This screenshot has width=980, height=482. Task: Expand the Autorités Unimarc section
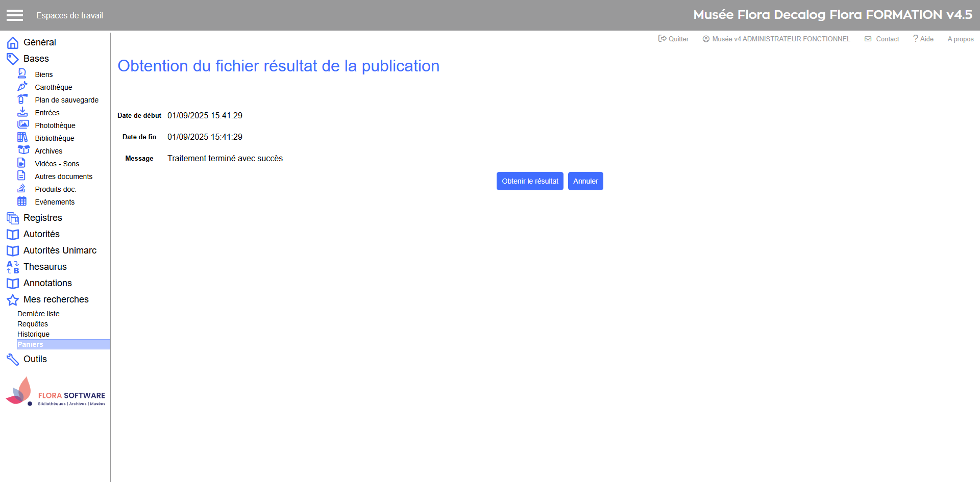coord(60,250)
